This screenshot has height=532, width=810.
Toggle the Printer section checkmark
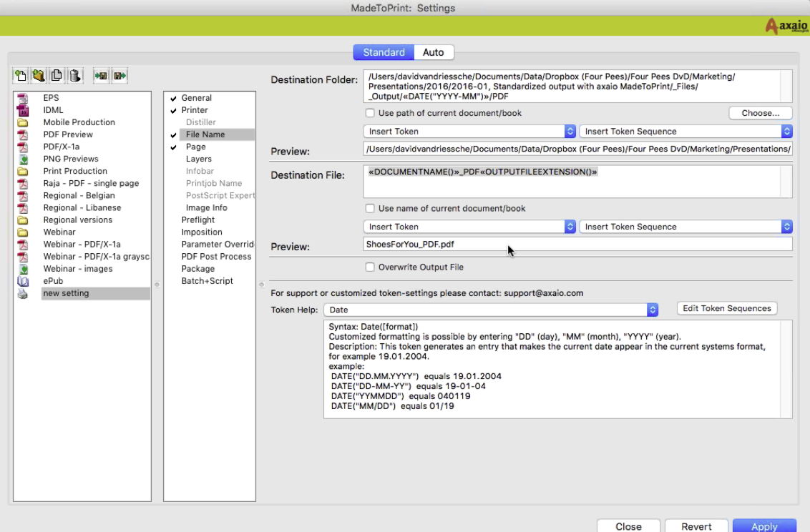point(174,110)
